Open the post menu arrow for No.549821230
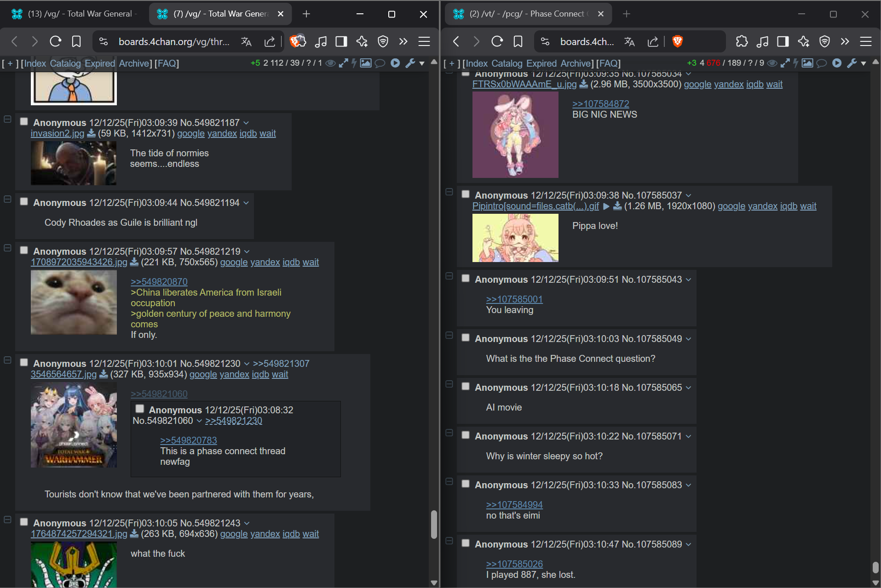Screen dimensions: 881x588 247,364
